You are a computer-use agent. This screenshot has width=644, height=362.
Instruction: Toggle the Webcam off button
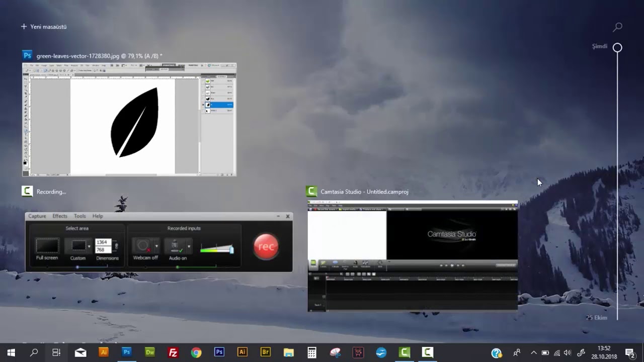coord(143,246)
